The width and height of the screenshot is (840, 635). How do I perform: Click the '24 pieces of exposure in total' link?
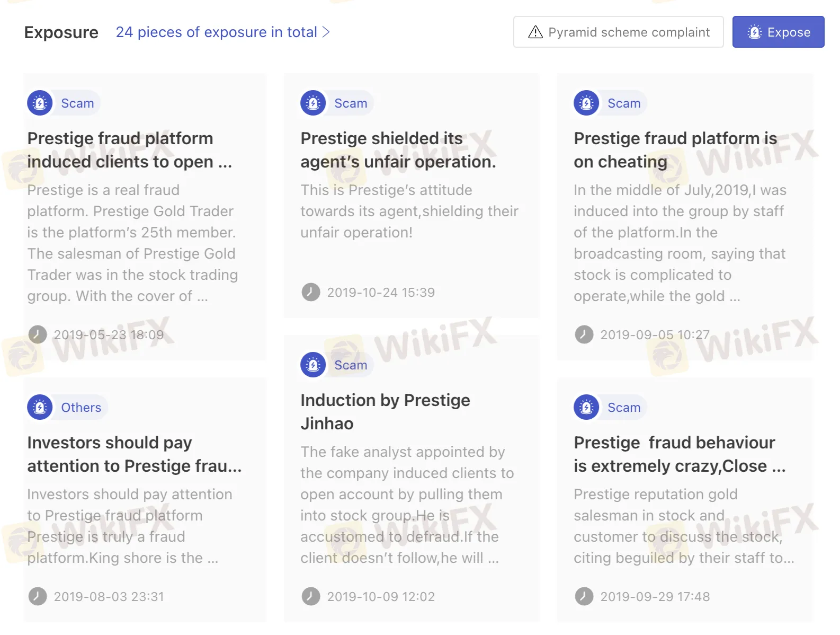pyautogui.click(x=217, y=32)
